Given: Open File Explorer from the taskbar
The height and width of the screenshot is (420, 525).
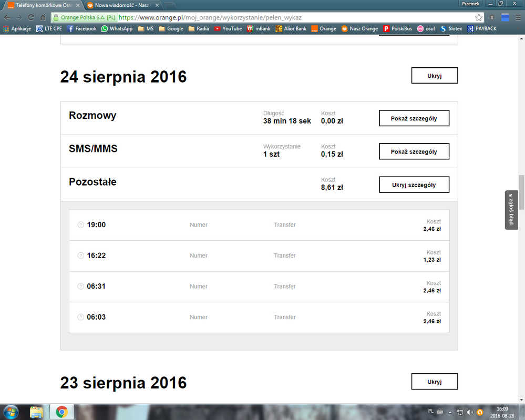Looking at the screenshot, I should [x=36, y=412].
